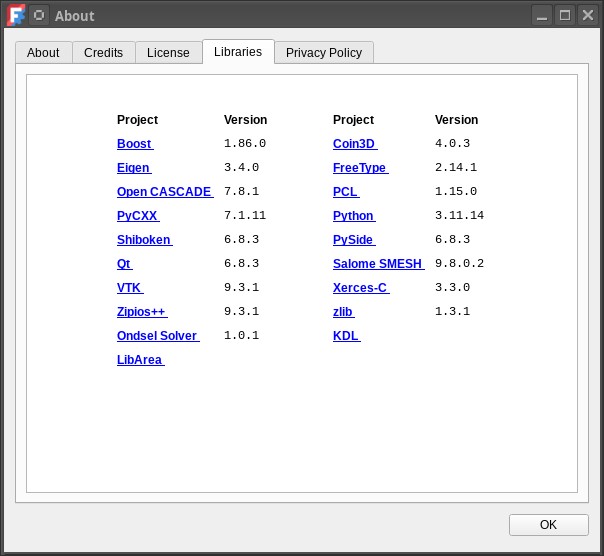The image size is (604, 556).
Task: Open the Boost project link
Action: [x=134, y=144]
